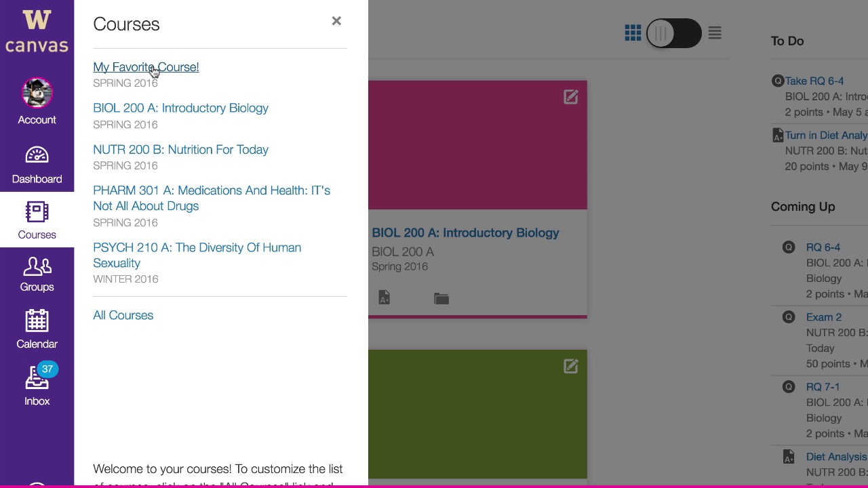Go to the Dashboard in global navigation
The height and width of the screenshot is (488, 868).
(x=37, y=165)
